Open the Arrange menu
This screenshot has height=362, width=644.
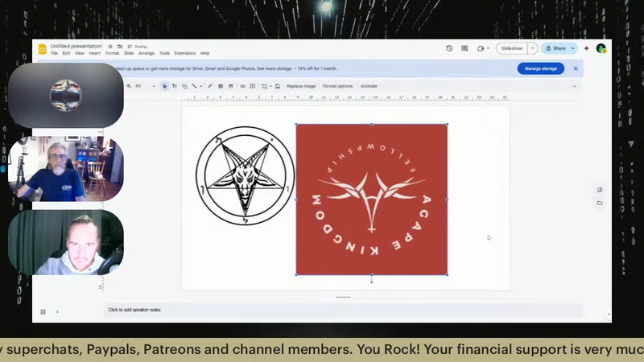tap(147, 53)
